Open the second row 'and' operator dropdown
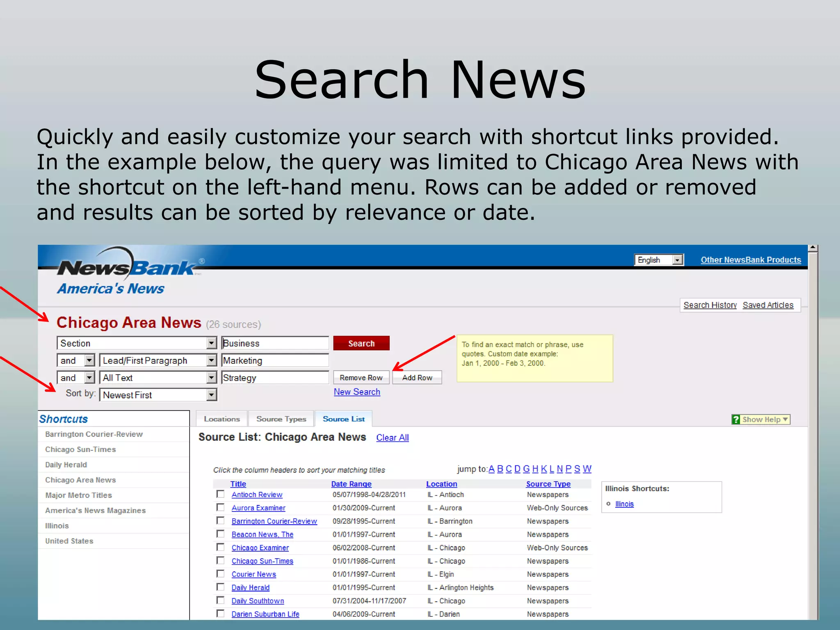This screenshot has width=840, height=630. (x=76, y=360)
